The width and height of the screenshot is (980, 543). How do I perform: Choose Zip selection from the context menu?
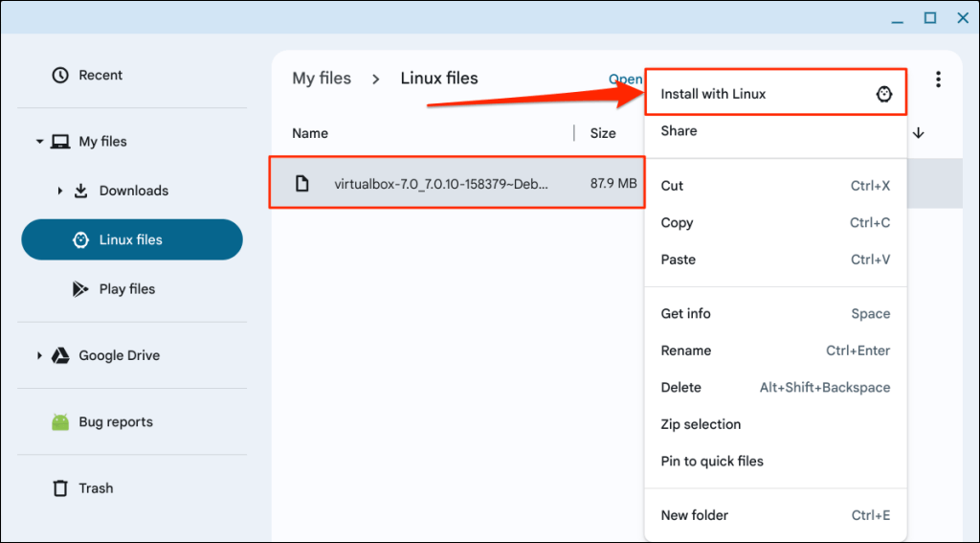(775, 424)
